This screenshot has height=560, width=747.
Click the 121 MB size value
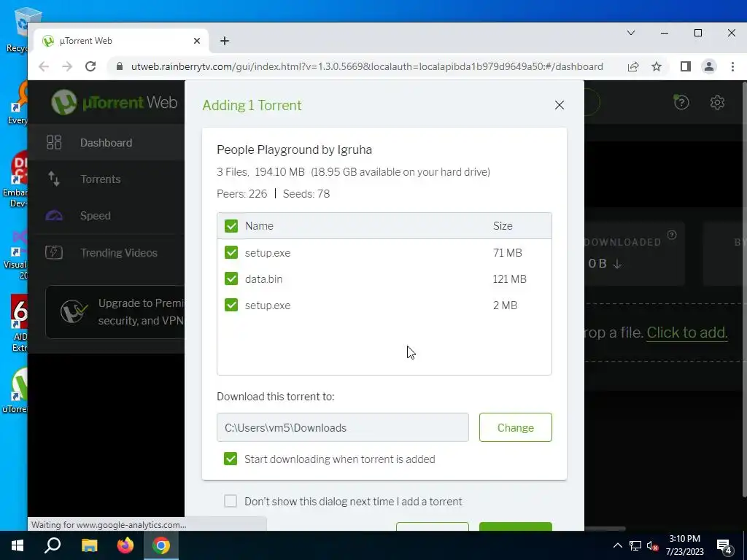(509, 279)
